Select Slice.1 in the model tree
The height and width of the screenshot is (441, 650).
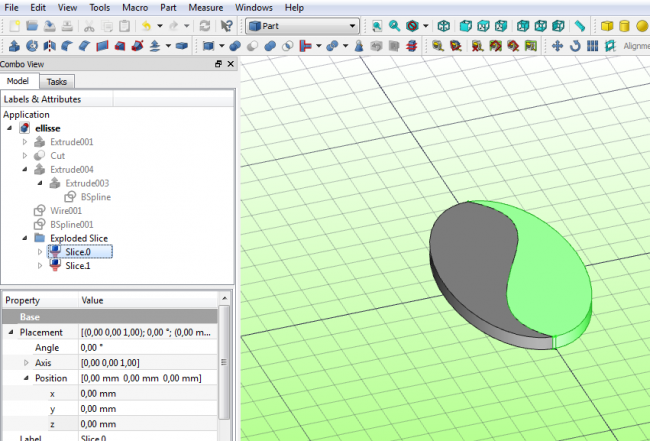pyautogui.click(x=78, y=266)
